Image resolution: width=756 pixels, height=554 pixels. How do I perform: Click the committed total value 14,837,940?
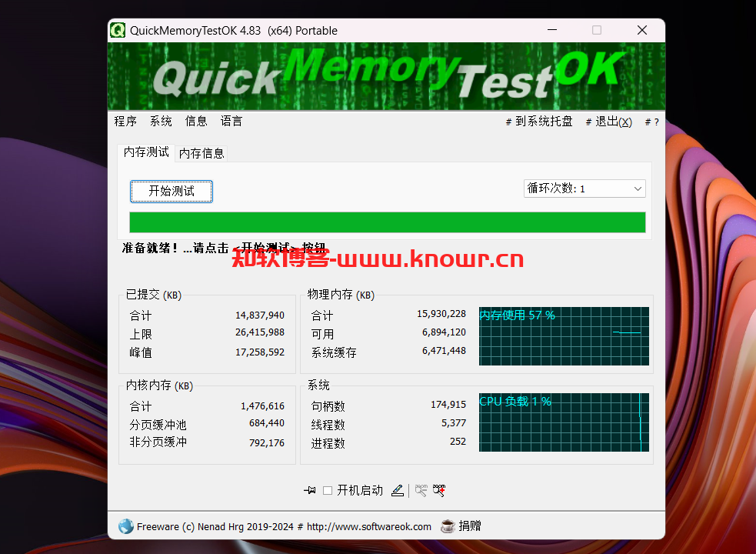(x=260, y=315)
